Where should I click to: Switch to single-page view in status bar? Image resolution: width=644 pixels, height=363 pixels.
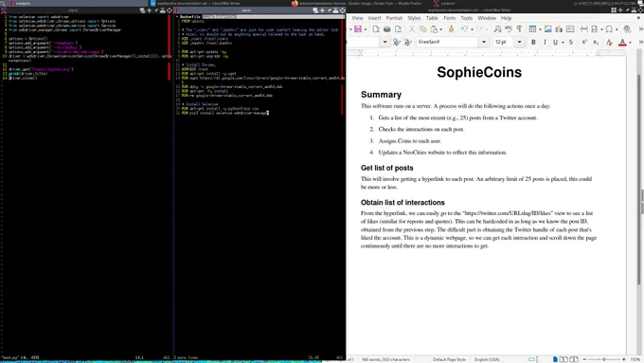[555, 359]
